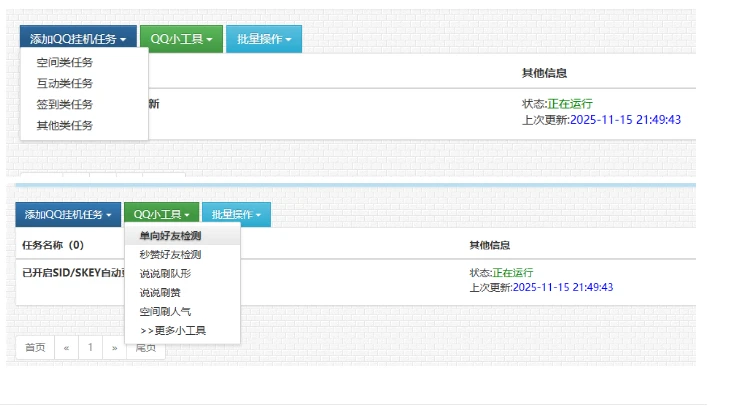Choose 说说刷队形 tool
This screenshot has height=406, width=737.
pos(182,273)
